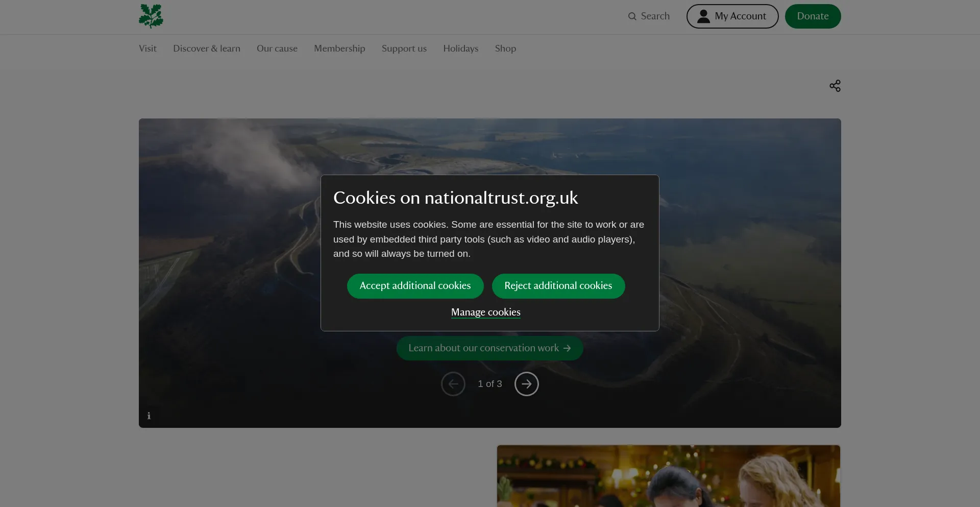
Task: Open Manage cookies link
Action: tap(486, 312)
